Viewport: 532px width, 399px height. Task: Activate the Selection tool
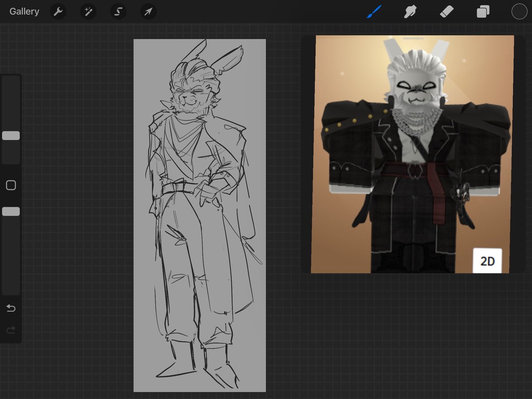tap(118, 12)
